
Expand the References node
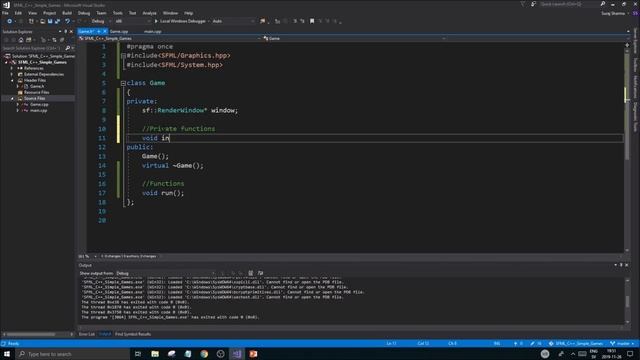(x=12, y=68)
